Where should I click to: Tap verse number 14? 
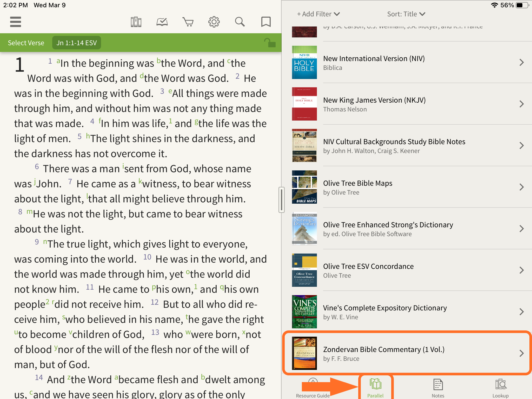[x=39, y=377]
